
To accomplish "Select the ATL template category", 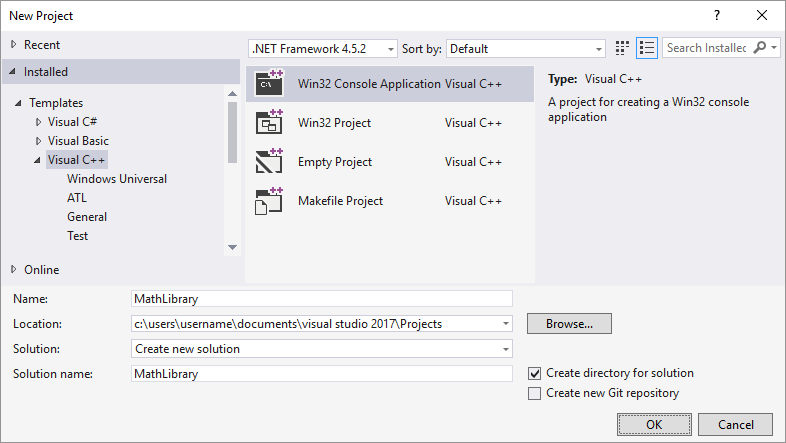I will (x=77, y=198).
